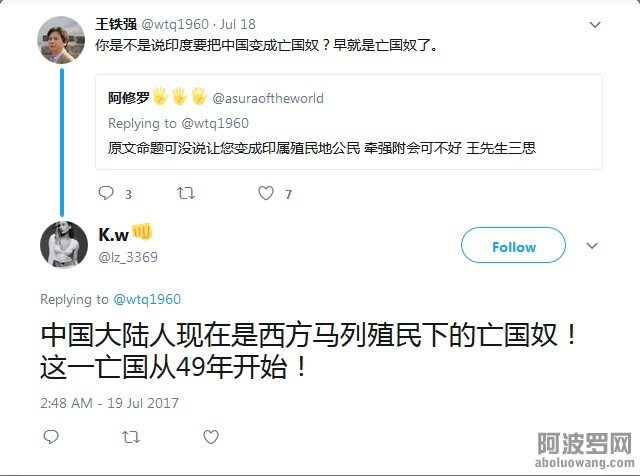Open the @asuraoftheworld handle in the quoted tweet

268,98
